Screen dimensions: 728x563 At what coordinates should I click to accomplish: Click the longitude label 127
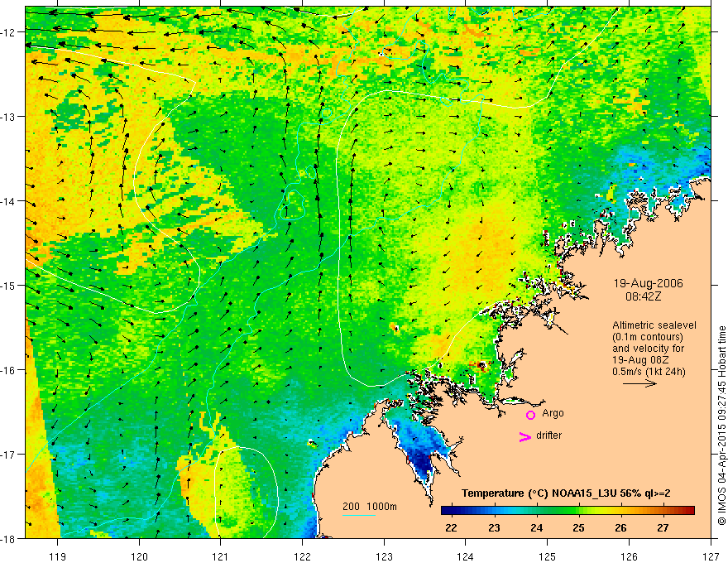[x=711, y=556]
